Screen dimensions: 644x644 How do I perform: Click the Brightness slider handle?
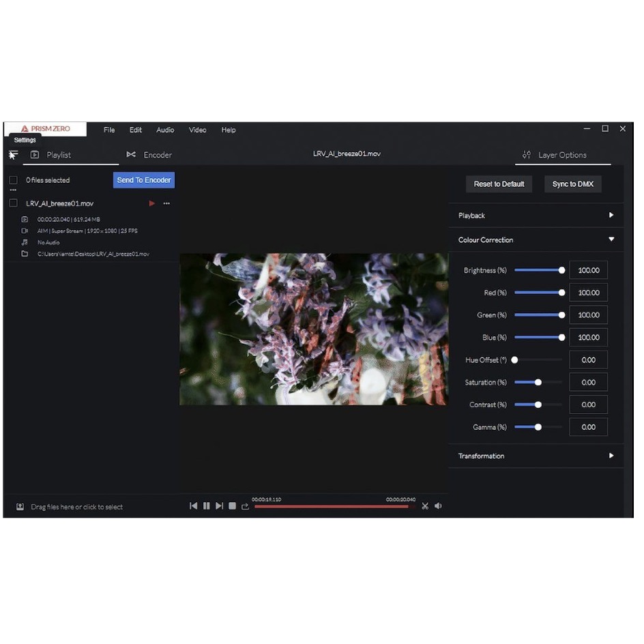pyautogui.click(x=561, y=270)
